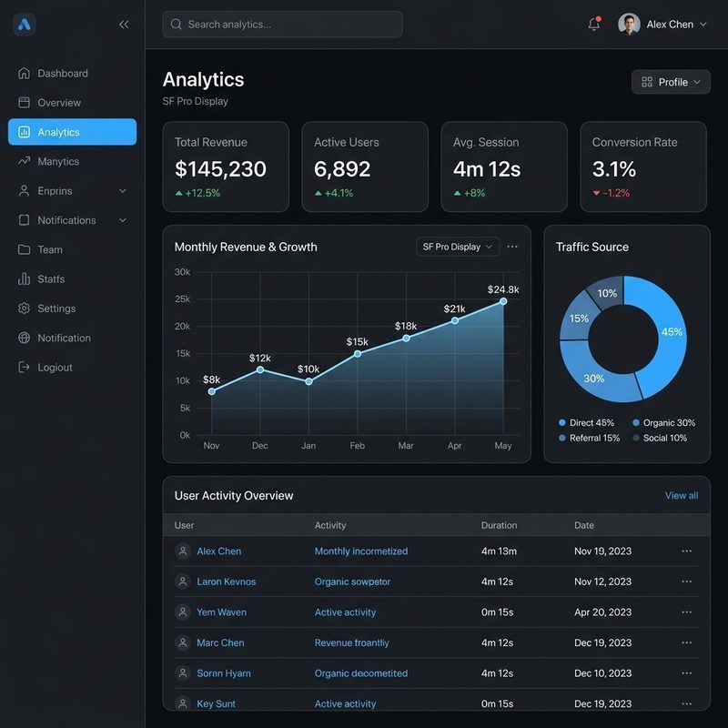Open the SF Pro Display chart dropdown
This screenshot has height=728, width=728.
pos(458,247)
